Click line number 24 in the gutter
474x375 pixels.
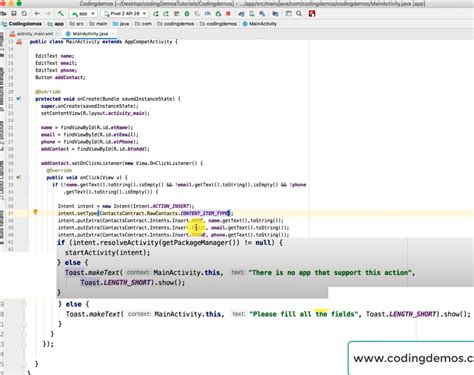(x=10, y=120)
